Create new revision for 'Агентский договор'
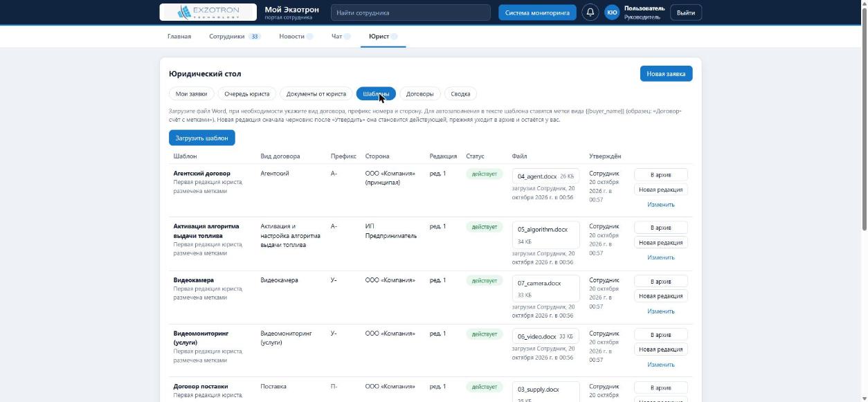Screen dimensions: 868x402 (661, 190)
